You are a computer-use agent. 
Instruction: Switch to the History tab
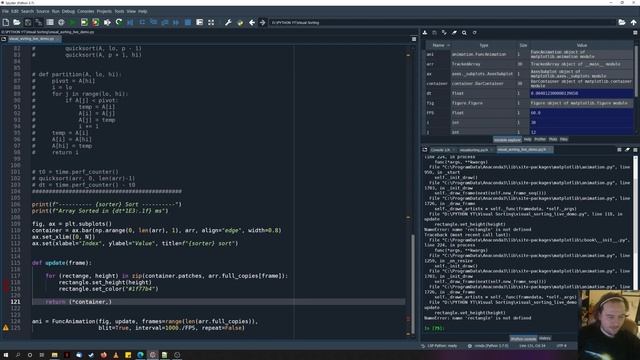(544, 338)
